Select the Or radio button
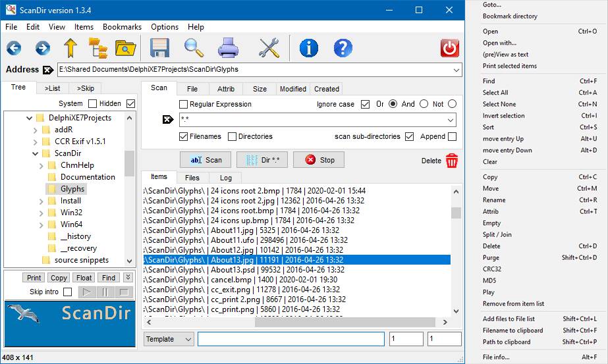This screenshot has width=608, height=364. (393, 104)
